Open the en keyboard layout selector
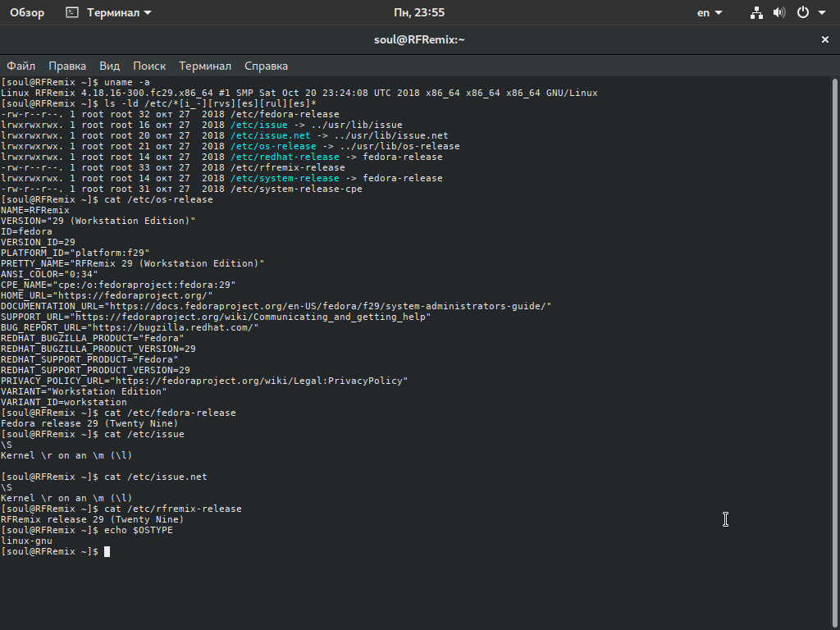Viewport: 840px width, 630px height. point(710,12)
